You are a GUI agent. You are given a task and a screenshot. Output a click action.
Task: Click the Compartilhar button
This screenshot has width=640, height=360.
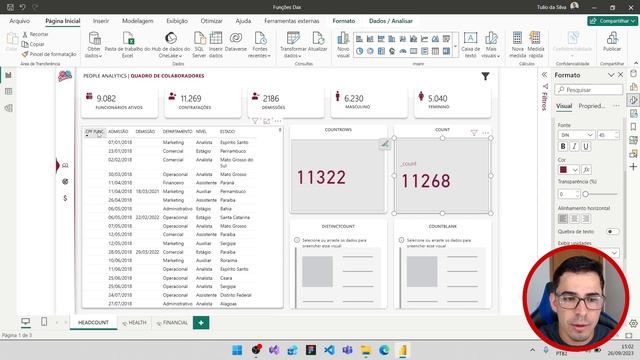(x=612, y=21)
